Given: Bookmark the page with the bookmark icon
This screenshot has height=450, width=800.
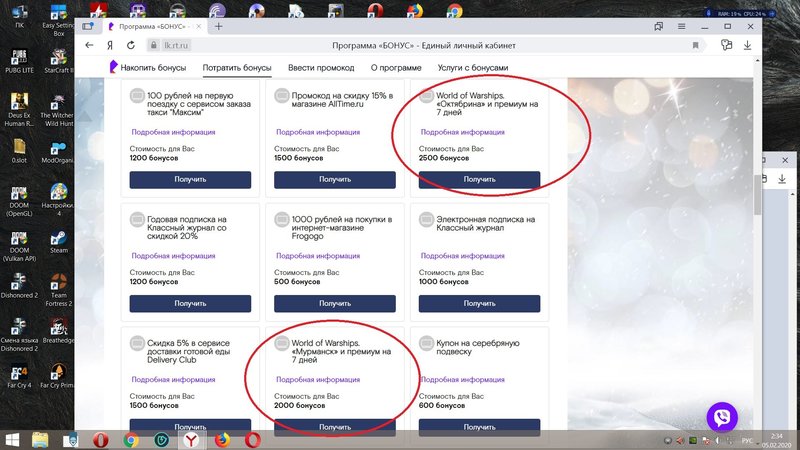Looking at the screenshot, I should [695, 45].
